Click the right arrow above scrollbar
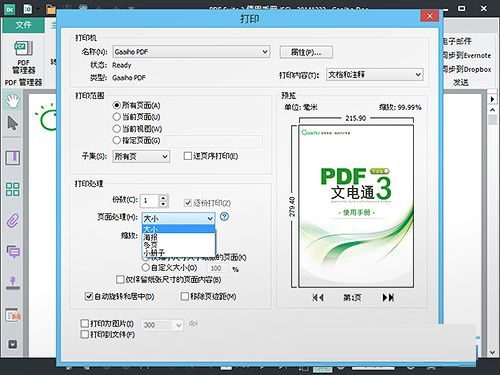 [x=492, y=99]
